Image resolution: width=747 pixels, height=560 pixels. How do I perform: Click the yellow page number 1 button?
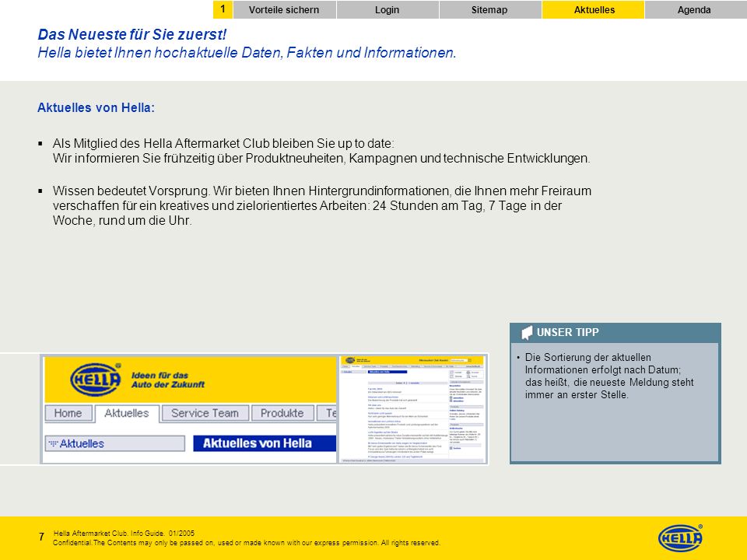tap(223, 9)
